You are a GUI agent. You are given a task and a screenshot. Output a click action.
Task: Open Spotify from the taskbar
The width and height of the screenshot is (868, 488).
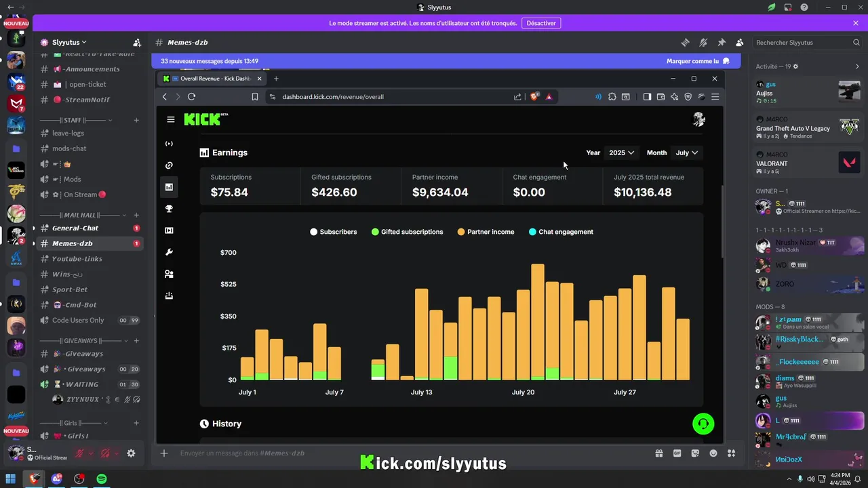pos(102,479)
